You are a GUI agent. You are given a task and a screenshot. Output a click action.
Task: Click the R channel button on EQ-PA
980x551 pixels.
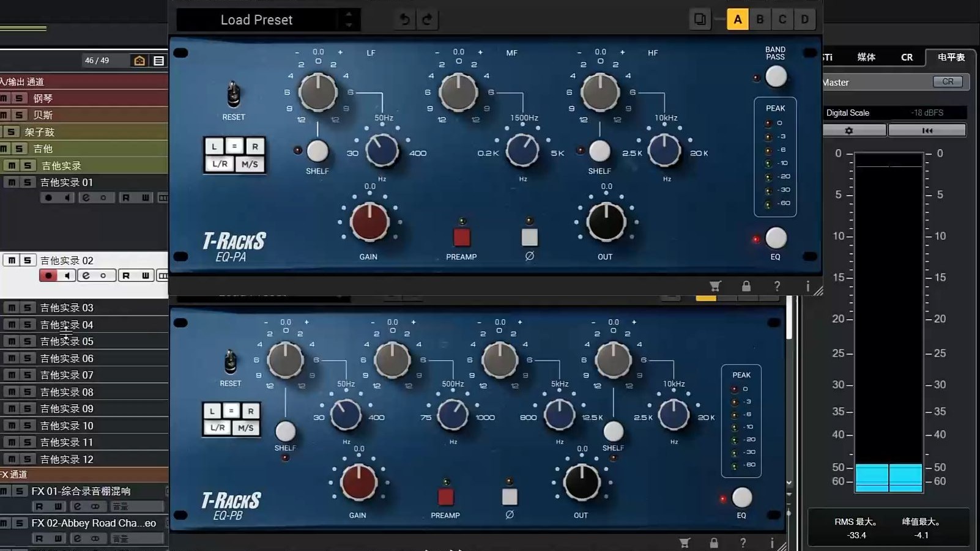(255, 146)
